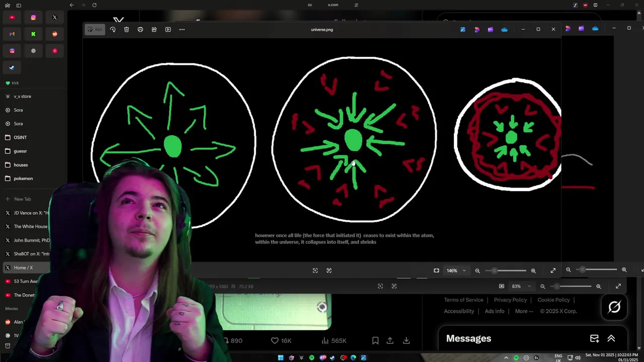Share the image from the Photos toolbar
The image size is (644, 362).
coord(154,30)
